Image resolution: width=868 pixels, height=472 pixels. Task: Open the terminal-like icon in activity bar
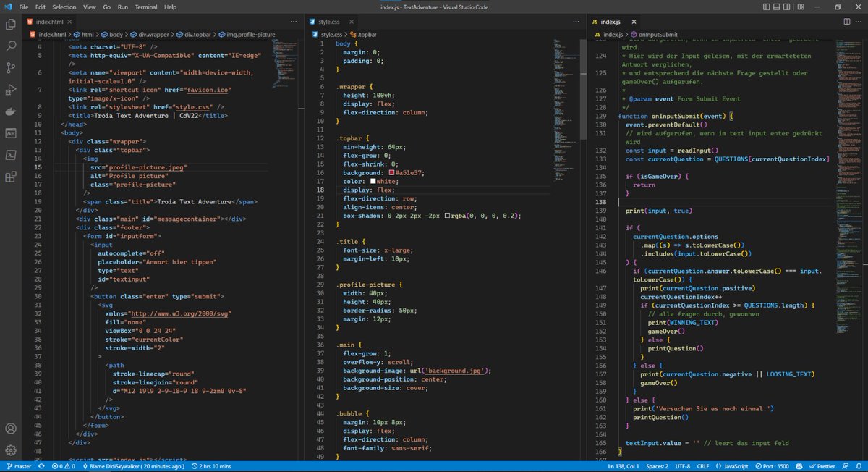tap(11, 155)
